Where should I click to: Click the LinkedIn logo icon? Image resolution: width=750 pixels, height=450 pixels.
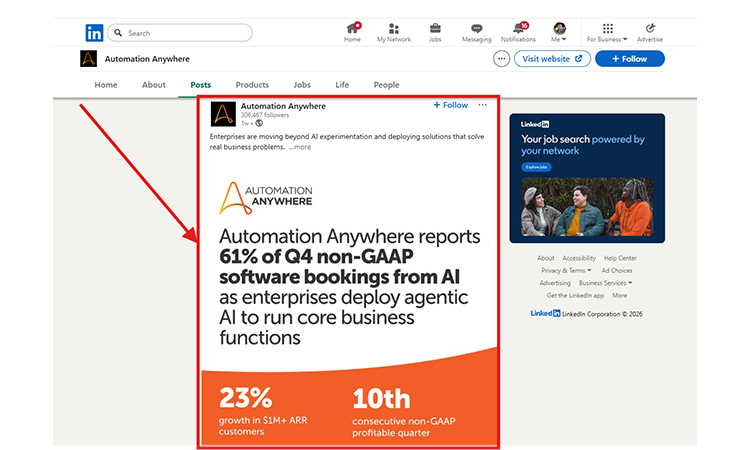[x=94, y=33]
